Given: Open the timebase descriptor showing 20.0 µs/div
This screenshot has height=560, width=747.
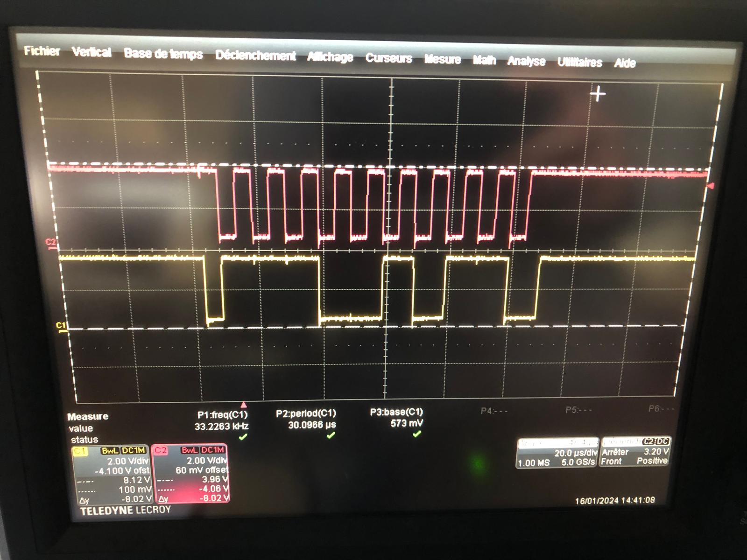Looking at the screenshot, I should (557, 453).
